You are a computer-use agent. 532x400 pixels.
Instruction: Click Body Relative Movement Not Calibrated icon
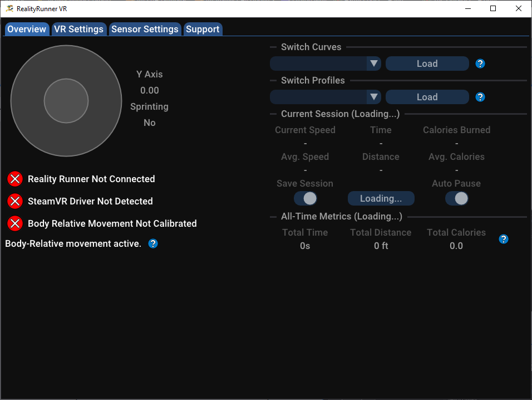15,223
